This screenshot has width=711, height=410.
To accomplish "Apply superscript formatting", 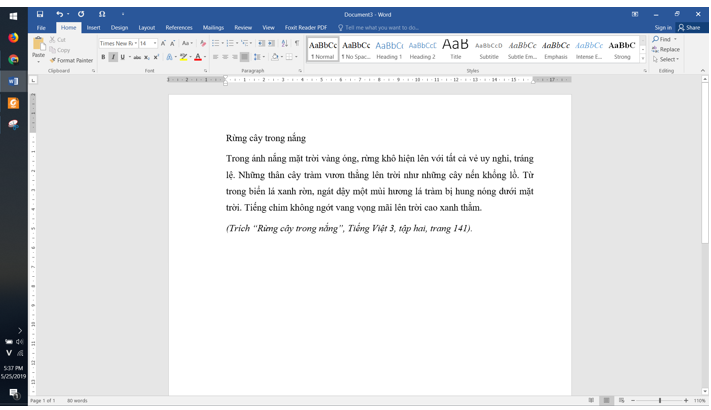I will pos(156,57).
